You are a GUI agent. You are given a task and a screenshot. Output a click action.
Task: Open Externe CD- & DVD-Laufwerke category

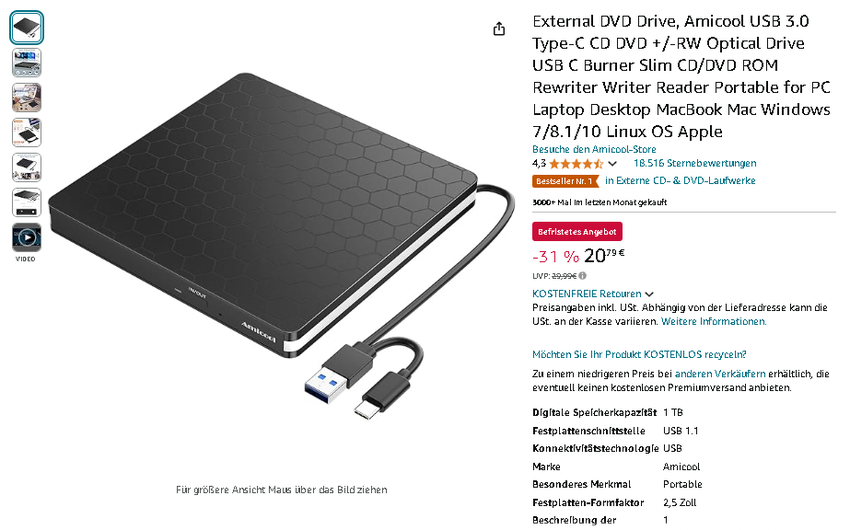tap(680, 180)
